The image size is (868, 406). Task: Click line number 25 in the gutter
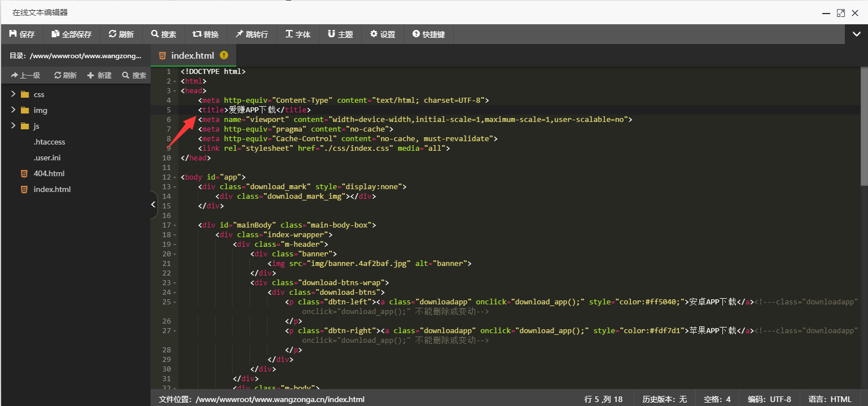(166, 302)
